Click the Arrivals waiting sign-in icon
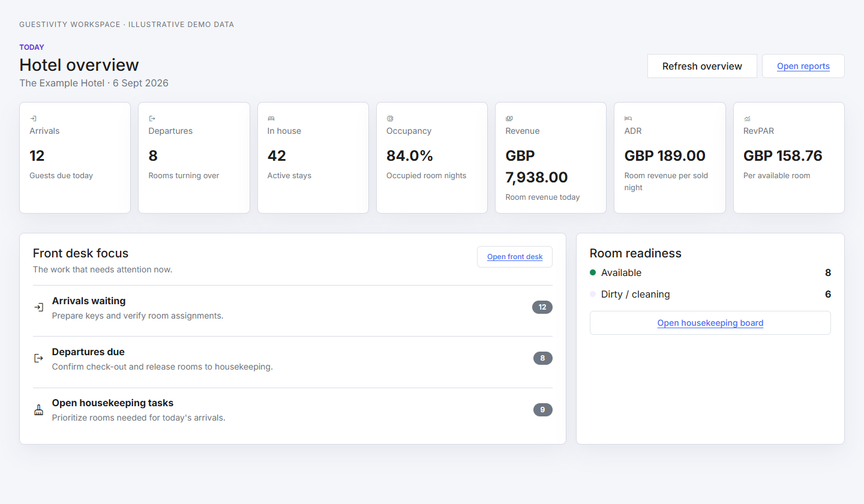This screenshot has height=504, width=864. [x=38, y=307]
